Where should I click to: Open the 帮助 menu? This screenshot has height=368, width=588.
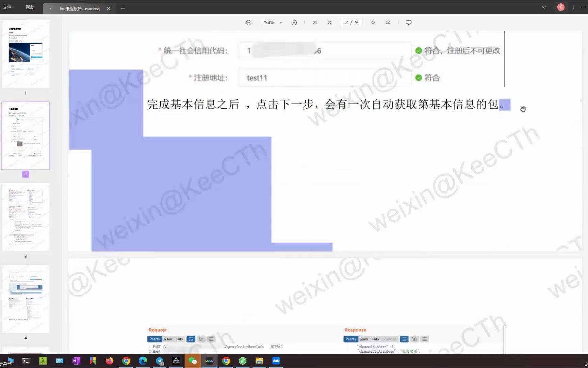[x=30, y=7]
